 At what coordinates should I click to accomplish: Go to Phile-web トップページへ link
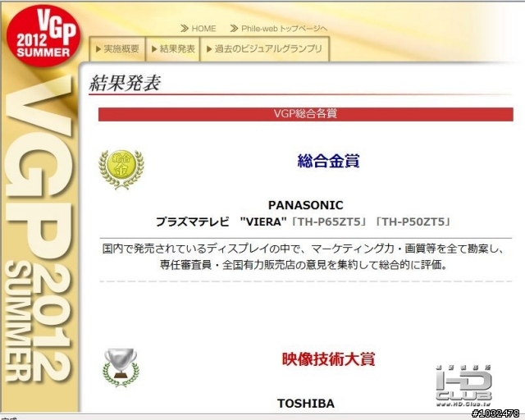pos(285,29)
